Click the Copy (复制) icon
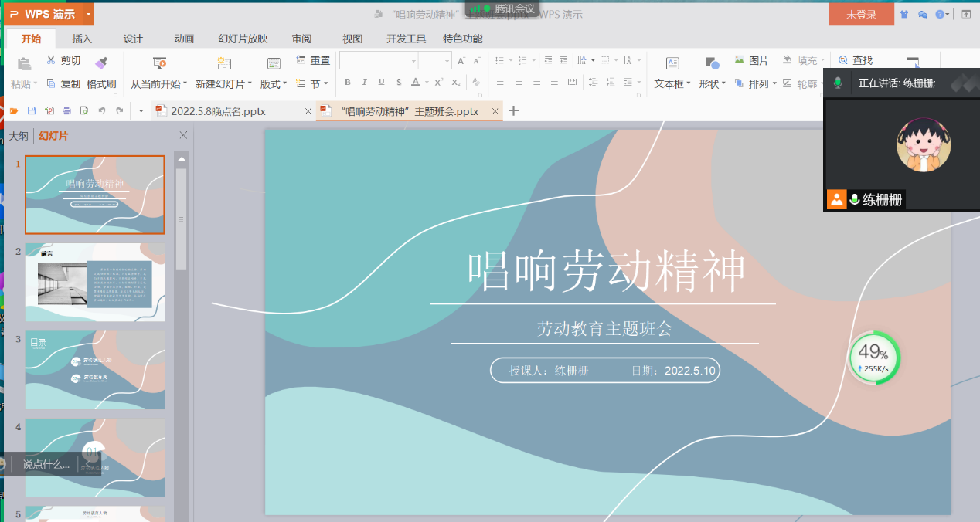This screenshot has width=980, height=522. click(51, 83)
